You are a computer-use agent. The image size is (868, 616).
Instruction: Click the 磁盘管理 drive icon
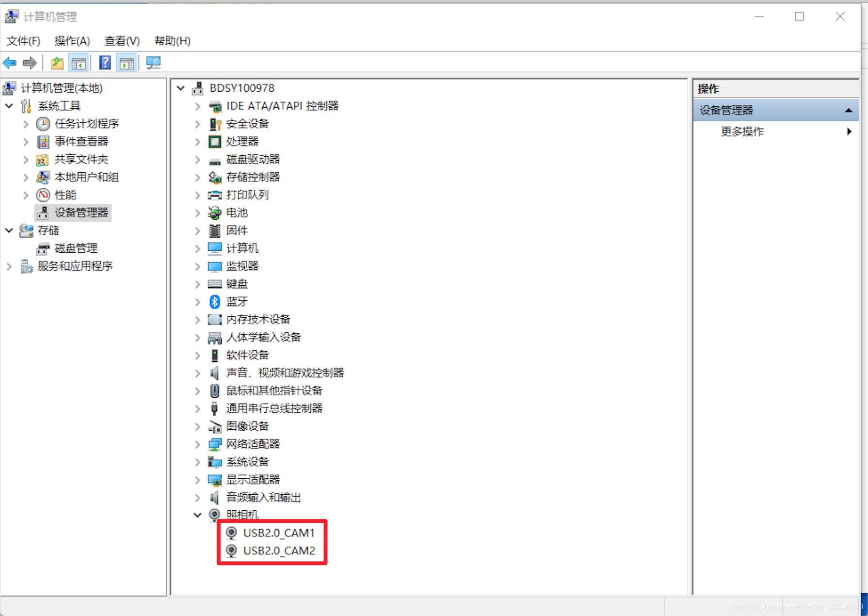tap(43, 248)
